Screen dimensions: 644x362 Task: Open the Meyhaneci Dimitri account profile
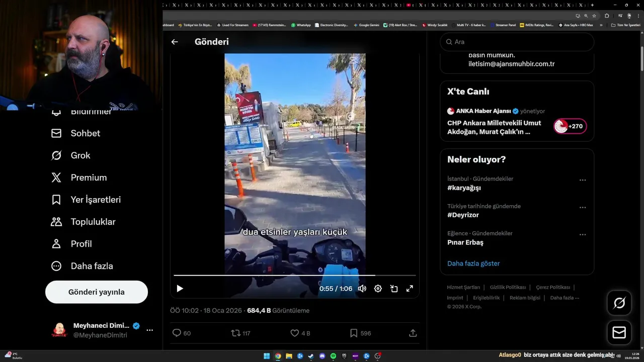96,330
